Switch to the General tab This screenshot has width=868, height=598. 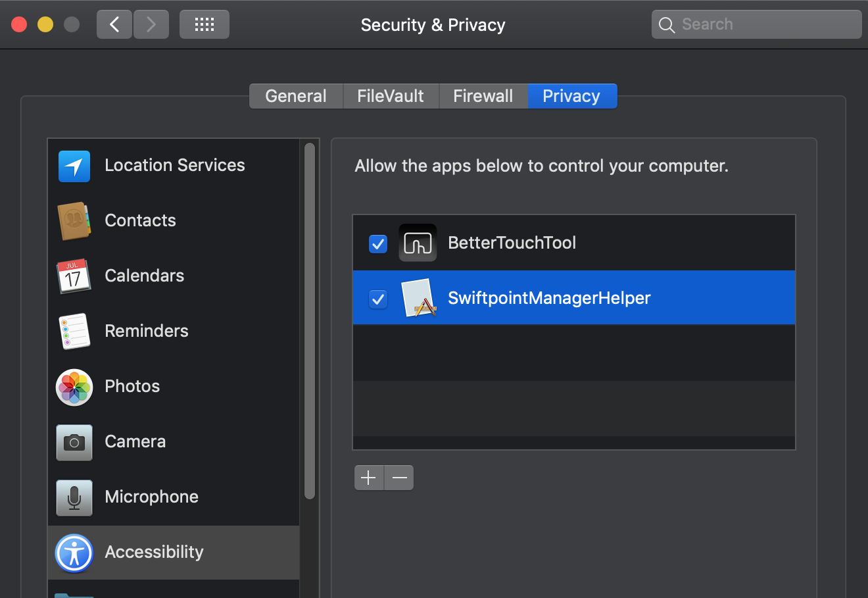(x=296, y=96)
